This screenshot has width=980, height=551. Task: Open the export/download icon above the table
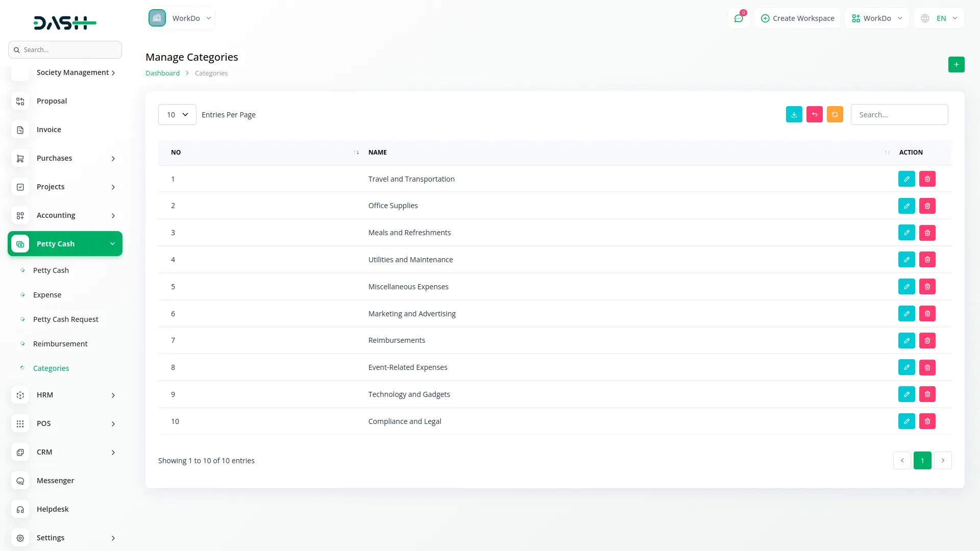point(794,114)
